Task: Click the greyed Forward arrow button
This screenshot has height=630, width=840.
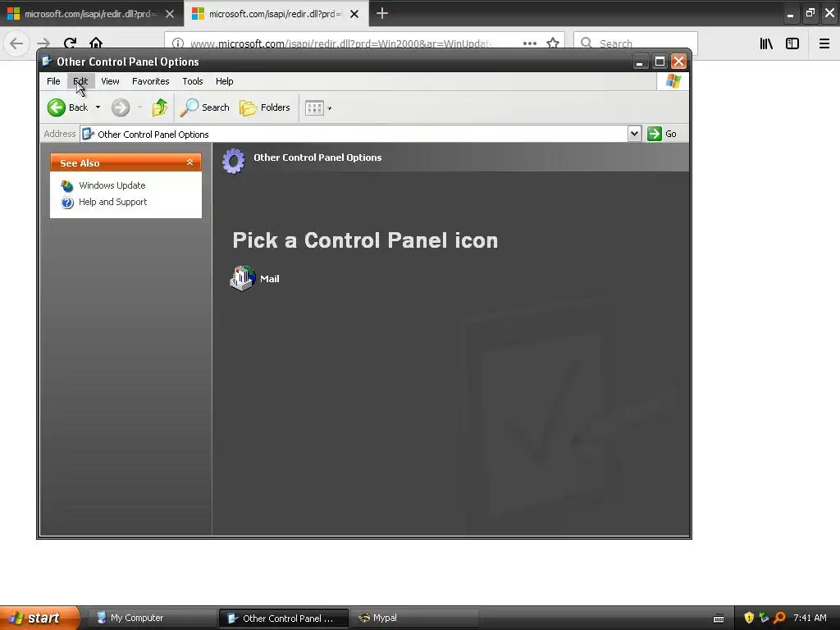Action: [x=121, y=107]
